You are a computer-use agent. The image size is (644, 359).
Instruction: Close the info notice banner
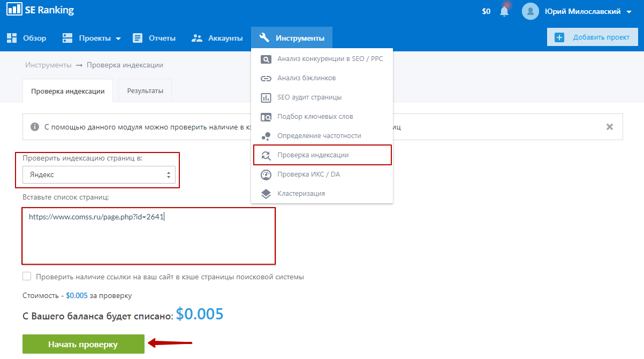(x=609, y=127)
